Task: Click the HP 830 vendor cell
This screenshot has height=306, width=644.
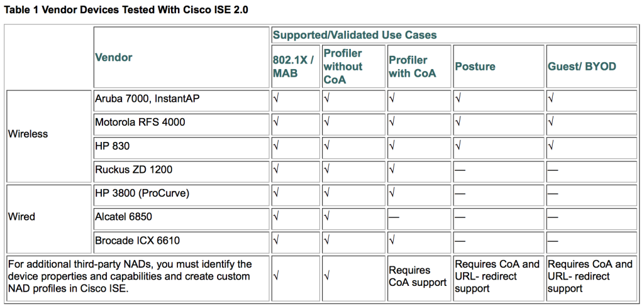Action: click(x=112, y=146)
